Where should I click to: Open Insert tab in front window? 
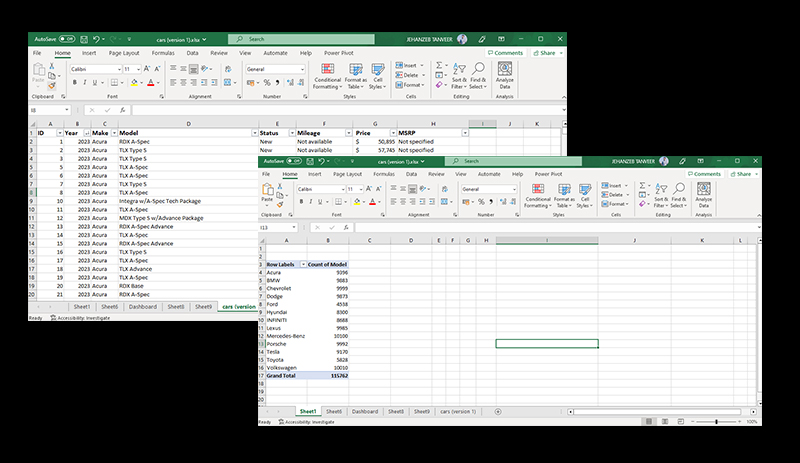click(x=315, y=174)
